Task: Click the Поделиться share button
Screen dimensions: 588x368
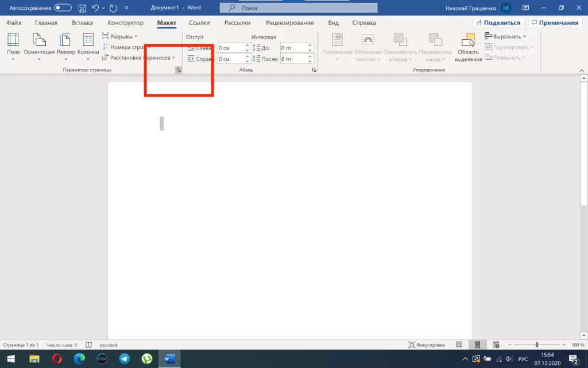Action: 498,23
